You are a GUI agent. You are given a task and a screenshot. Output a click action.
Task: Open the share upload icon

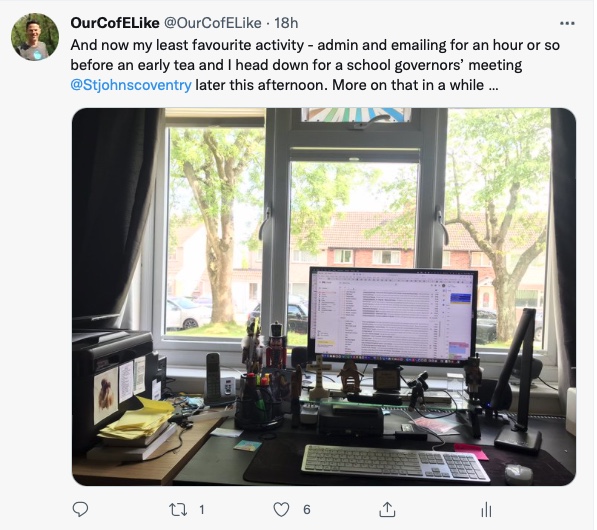pos(387,509)
